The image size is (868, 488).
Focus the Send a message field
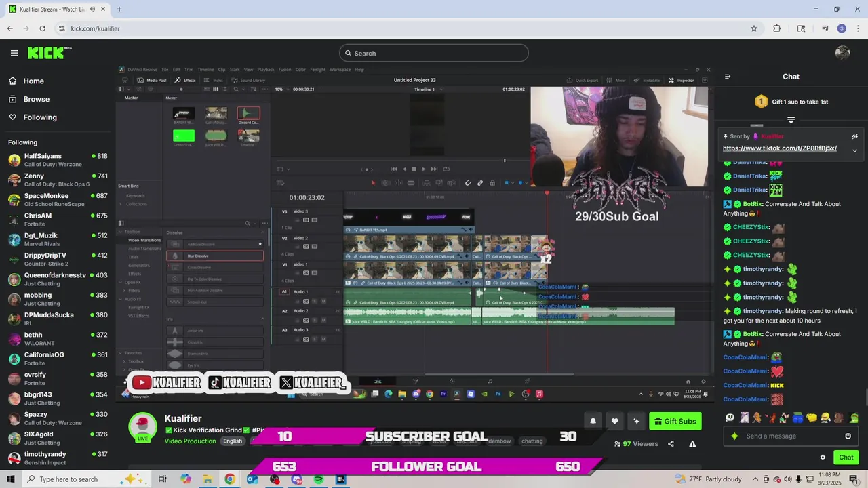point(790,436)
